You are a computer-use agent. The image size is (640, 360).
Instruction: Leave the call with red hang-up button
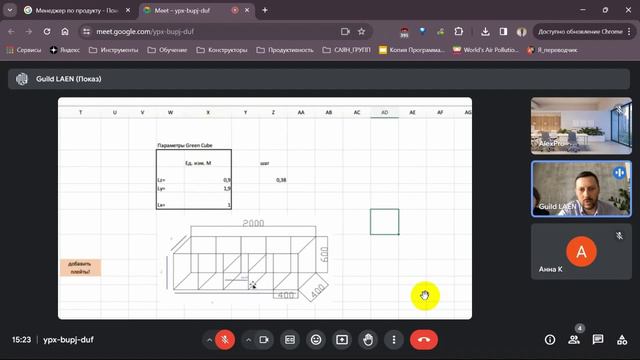(x=424, y=340)
